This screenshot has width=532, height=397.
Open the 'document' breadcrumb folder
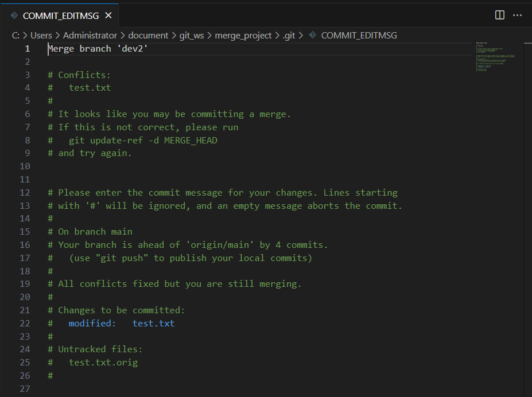(x=148, y=36)
